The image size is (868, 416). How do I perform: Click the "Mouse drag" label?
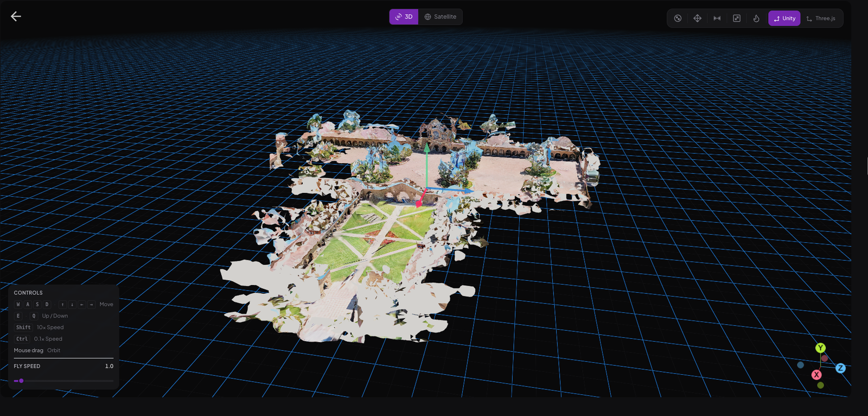29,350
